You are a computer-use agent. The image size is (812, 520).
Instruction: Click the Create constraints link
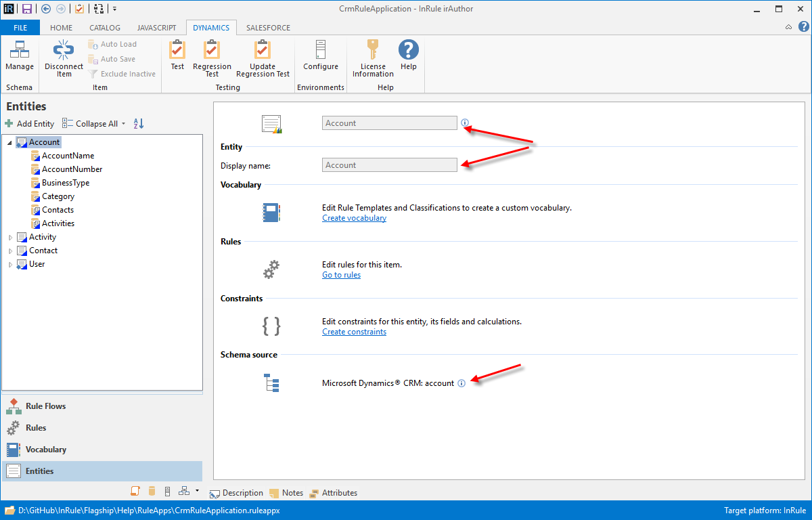coord(354,332)
